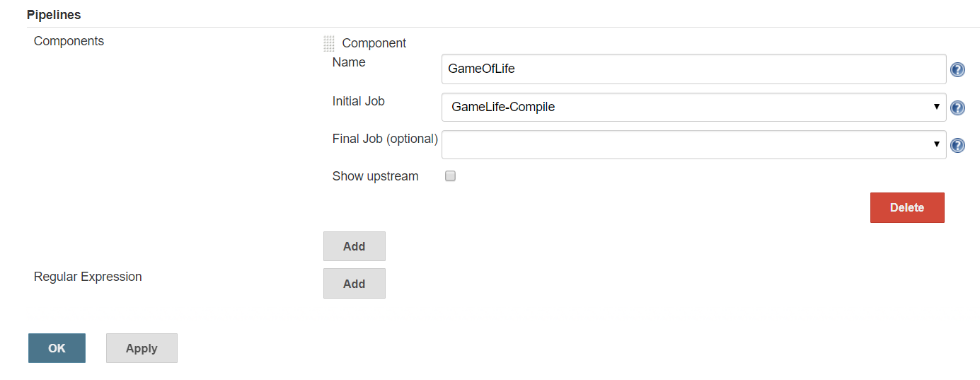The image size is (980, 380).
Task: Expand the empty Final Job dropdown
Action: pos(693,144)
